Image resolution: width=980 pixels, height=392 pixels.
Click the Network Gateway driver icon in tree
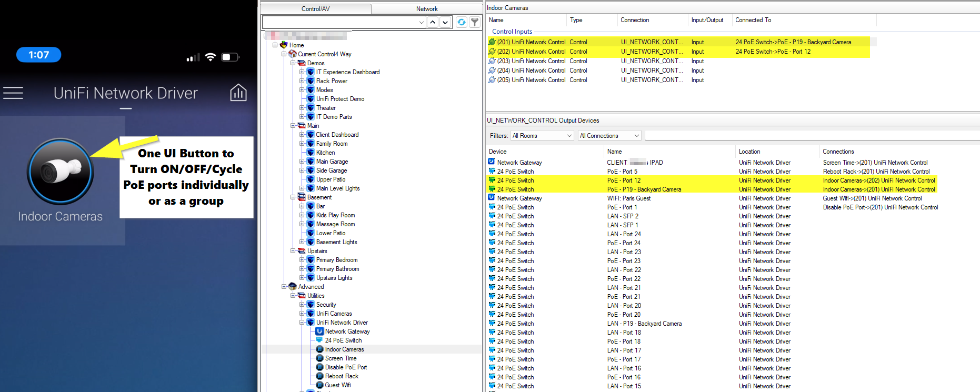point(319,331)
